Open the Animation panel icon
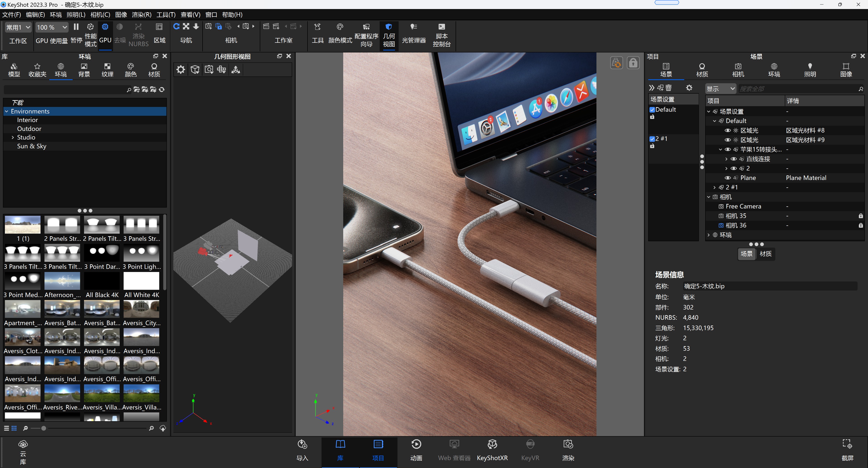This screenshot has height=468, width=868. [x=416, y=444]
